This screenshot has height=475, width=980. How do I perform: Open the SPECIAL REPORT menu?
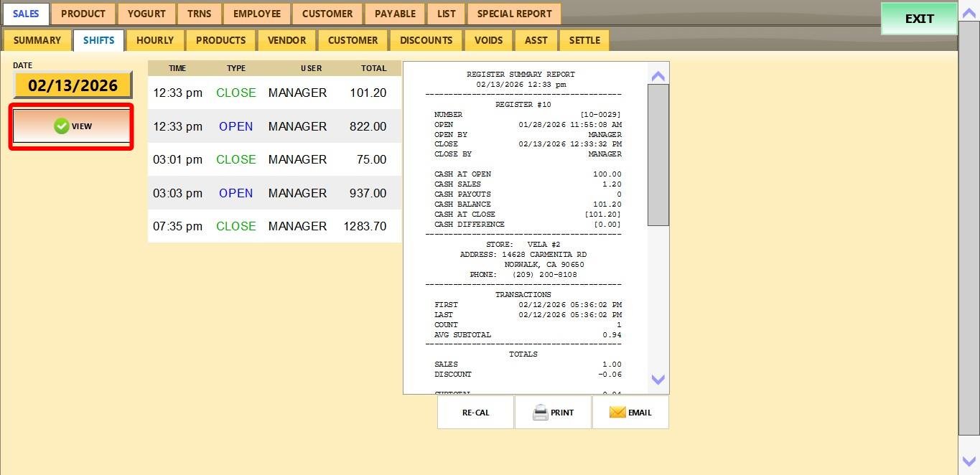pos(514,14)
